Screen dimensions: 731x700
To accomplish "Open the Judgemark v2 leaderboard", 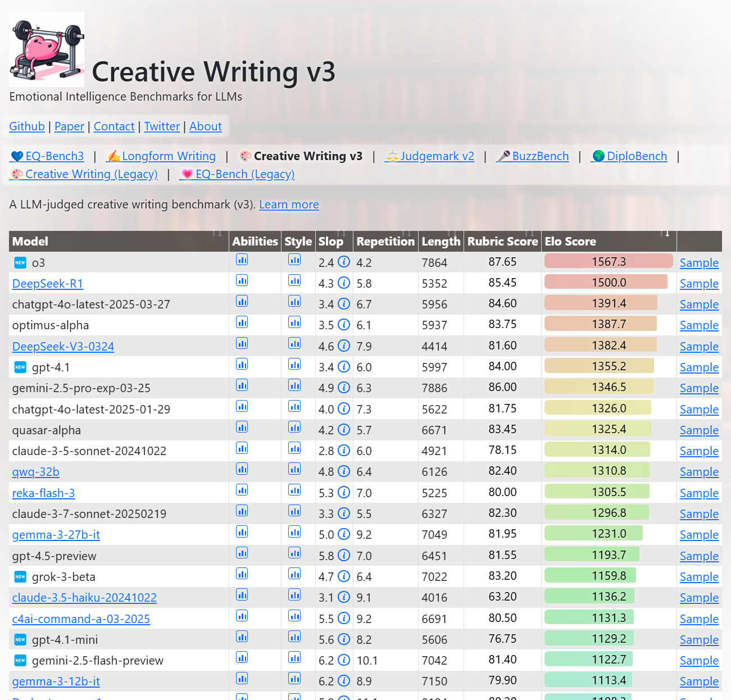I will tap(430, 156).
